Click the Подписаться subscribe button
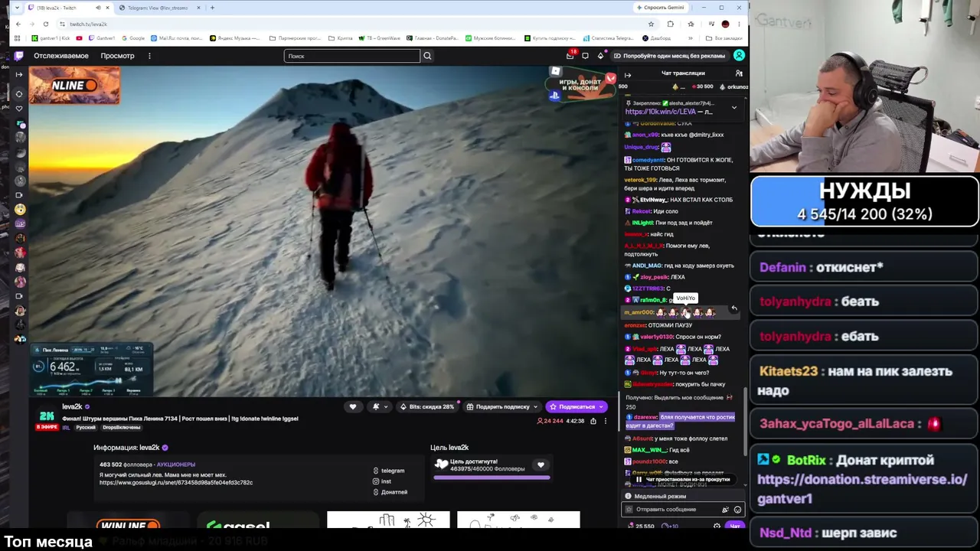 (577, 406)
